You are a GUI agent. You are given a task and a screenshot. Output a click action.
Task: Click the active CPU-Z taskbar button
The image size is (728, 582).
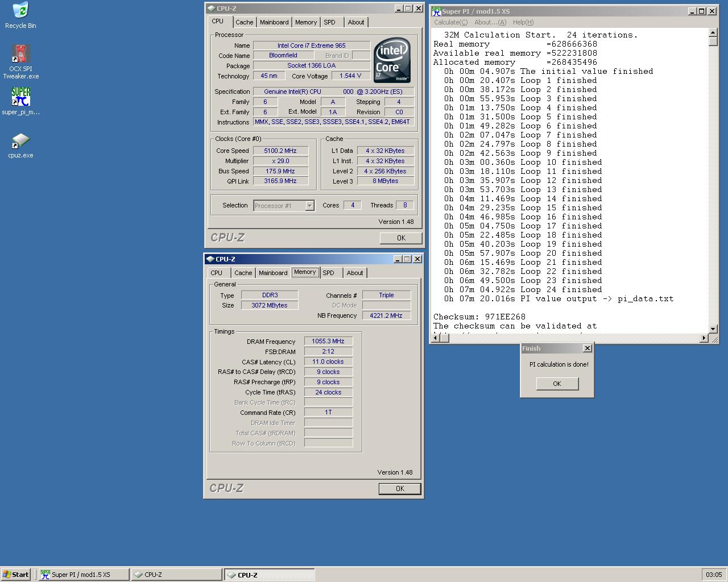pyautogui.click(x=269, y=575)
